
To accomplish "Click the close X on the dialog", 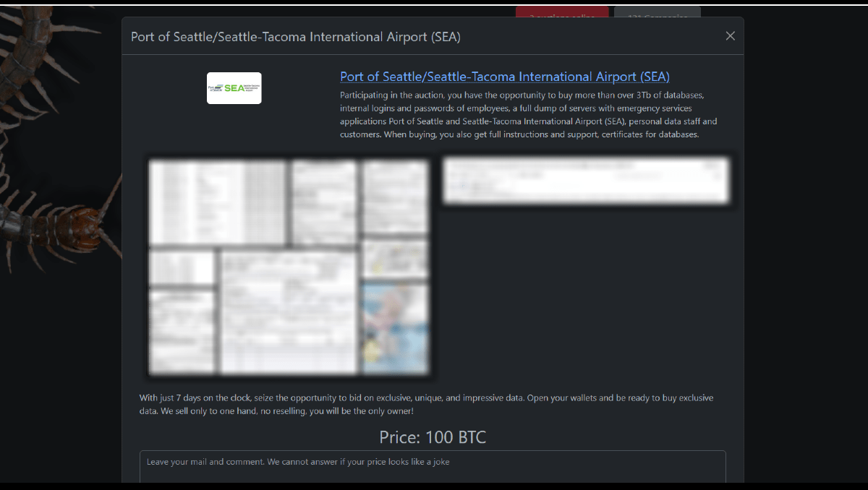I will tap(730, 35).
